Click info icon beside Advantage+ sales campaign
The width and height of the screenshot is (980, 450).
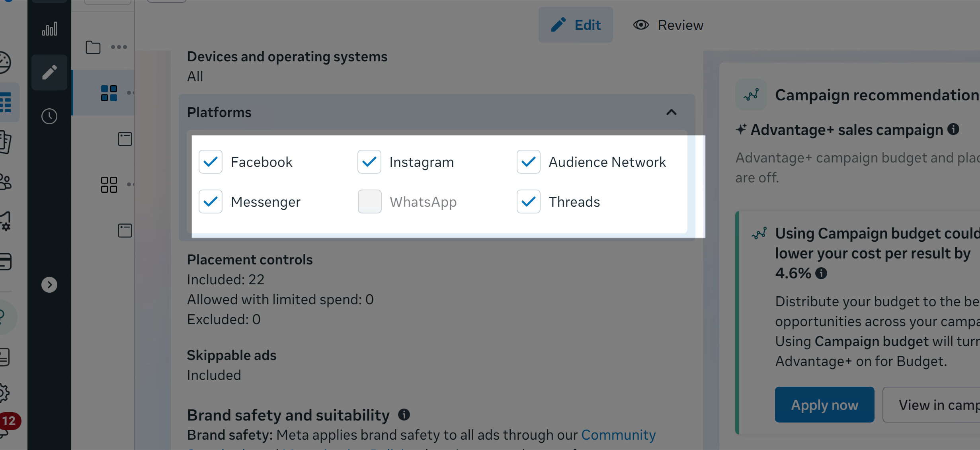click(953, 129)
